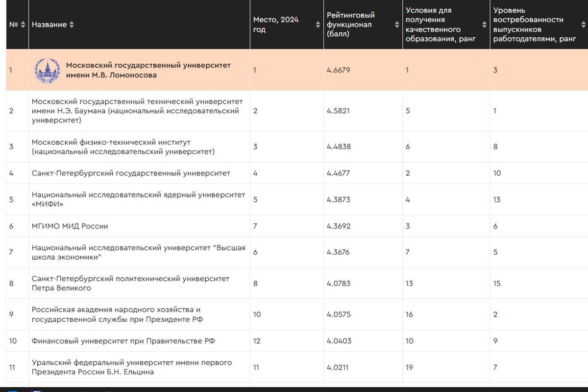Screen dimensions: 588x392
Task: Select score value 4.3692
Action: (339, 226)
